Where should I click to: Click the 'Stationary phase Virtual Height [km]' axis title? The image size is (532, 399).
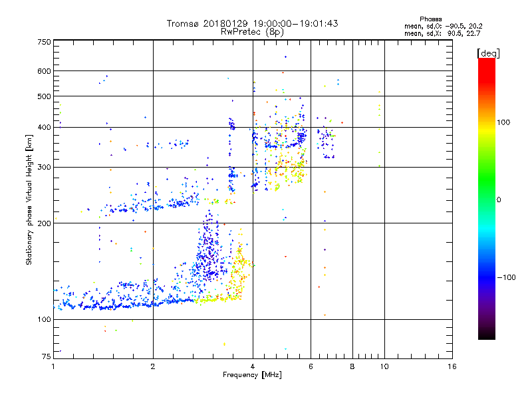tap(29, 200)
